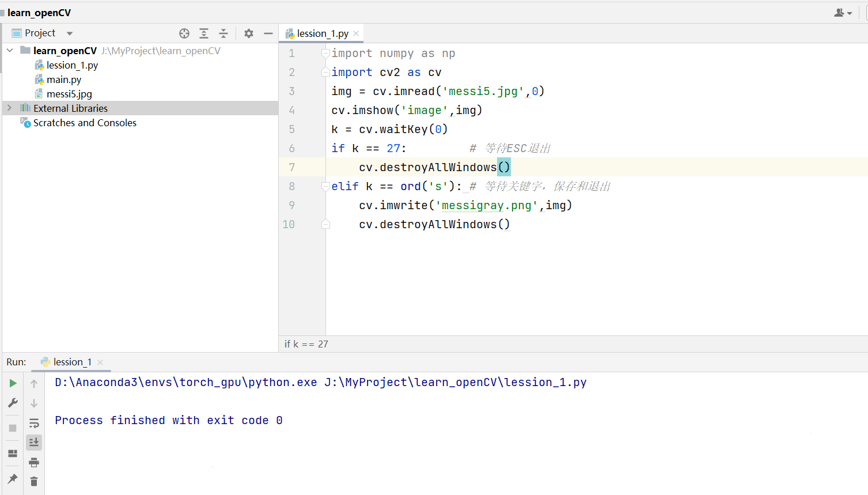Image resolution: width=868 pixels, height=495 pixels.
Task: Open the user account icon menu
Action: [x=843, y=13]
